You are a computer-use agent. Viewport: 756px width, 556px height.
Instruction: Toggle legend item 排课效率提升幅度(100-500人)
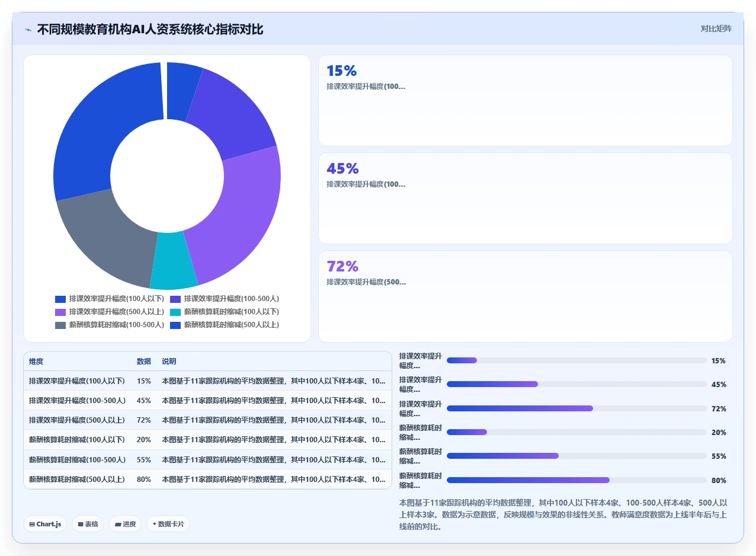225,299
